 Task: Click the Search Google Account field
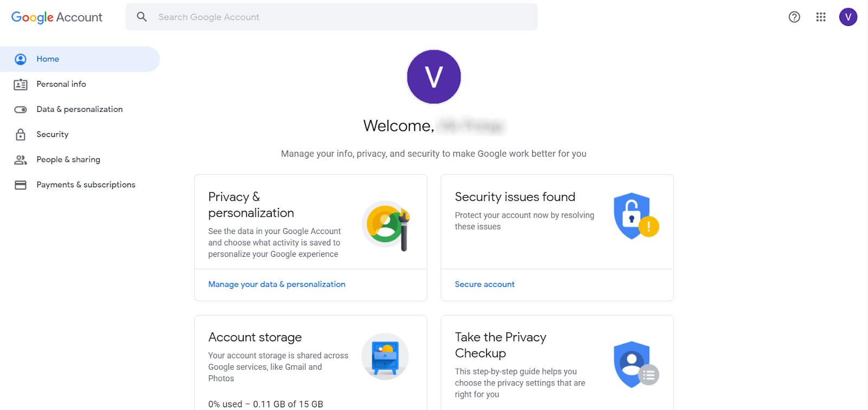pos(331,17)
